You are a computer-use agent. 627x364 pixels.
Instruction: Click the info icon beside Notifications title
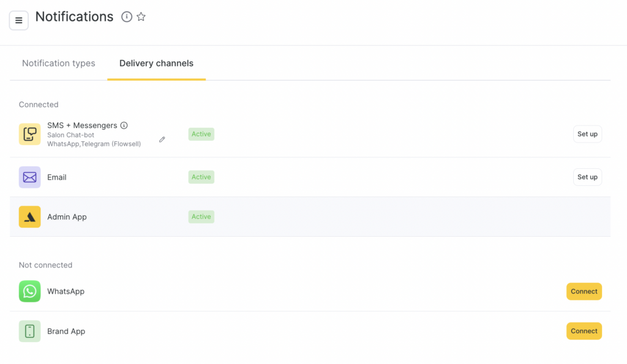pyautogui.click(x=127, y=17)
